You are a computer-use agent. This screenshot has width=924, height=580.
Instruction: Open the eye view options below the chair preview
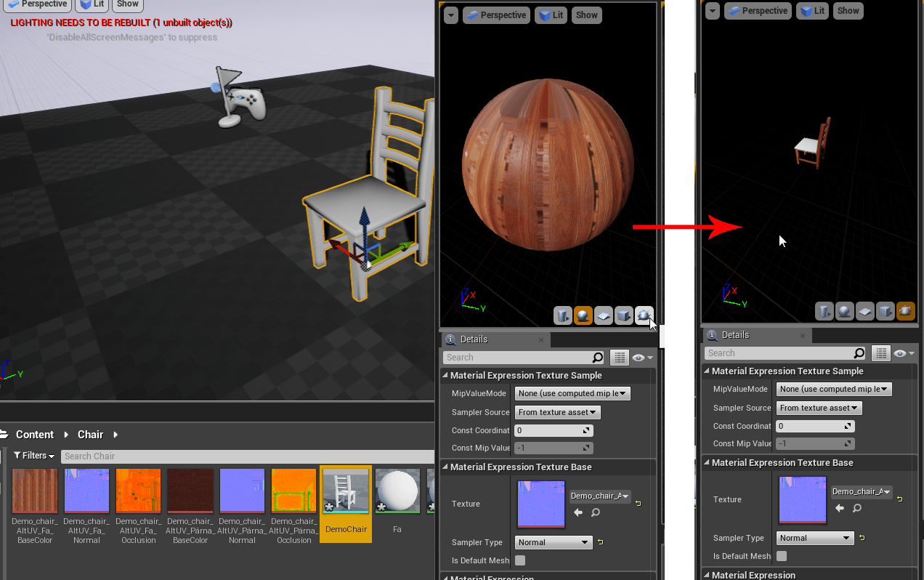(x=904, y=353)
